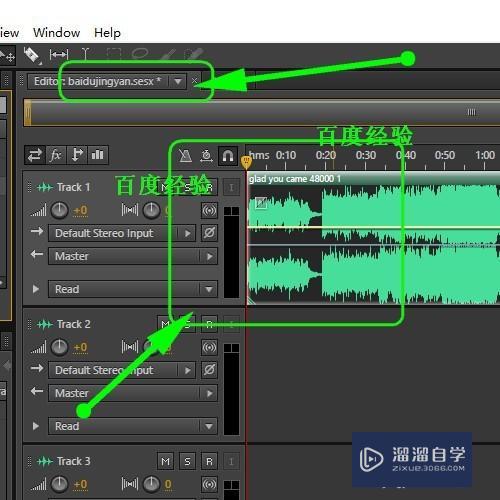Click Track 1 output arrow icon
This screenshot has height=500, width=500.
point(37,255)
